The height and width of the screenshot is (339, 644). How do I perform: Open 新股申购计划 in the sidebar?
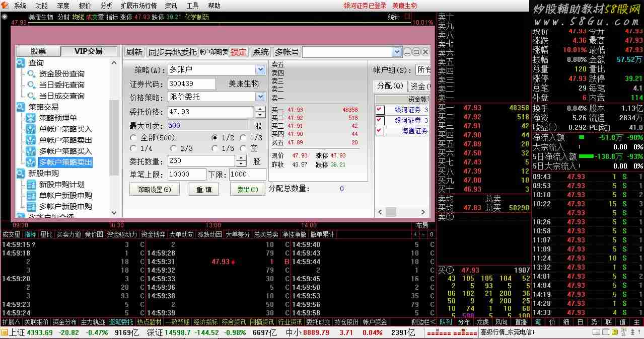coord(61,185)
